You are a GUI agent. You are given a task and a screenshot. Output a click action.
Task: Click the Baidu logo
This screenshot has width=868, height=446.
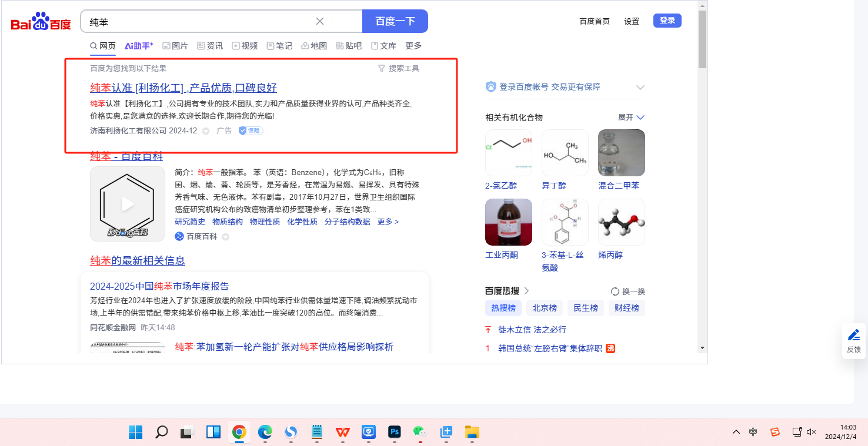pyautogui.click(x=41, y=22)
